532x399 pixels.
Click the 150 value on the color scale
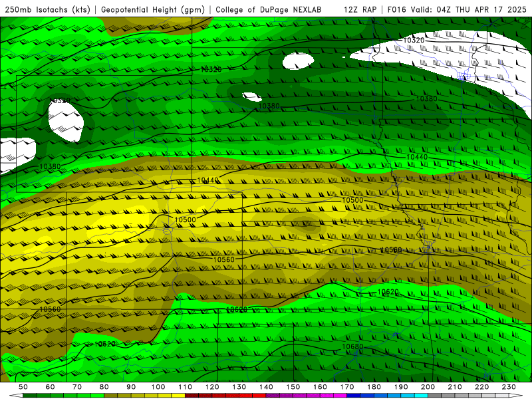(x=293, y=387)
